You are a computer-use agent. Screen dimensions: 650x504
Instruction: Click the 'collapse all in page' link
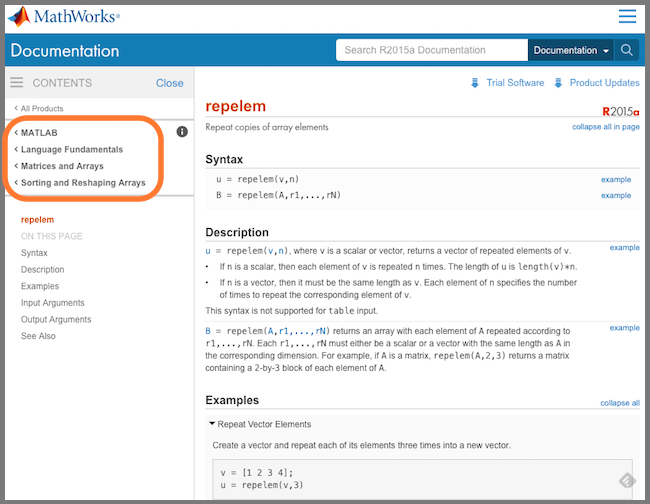tap(606, 127)
